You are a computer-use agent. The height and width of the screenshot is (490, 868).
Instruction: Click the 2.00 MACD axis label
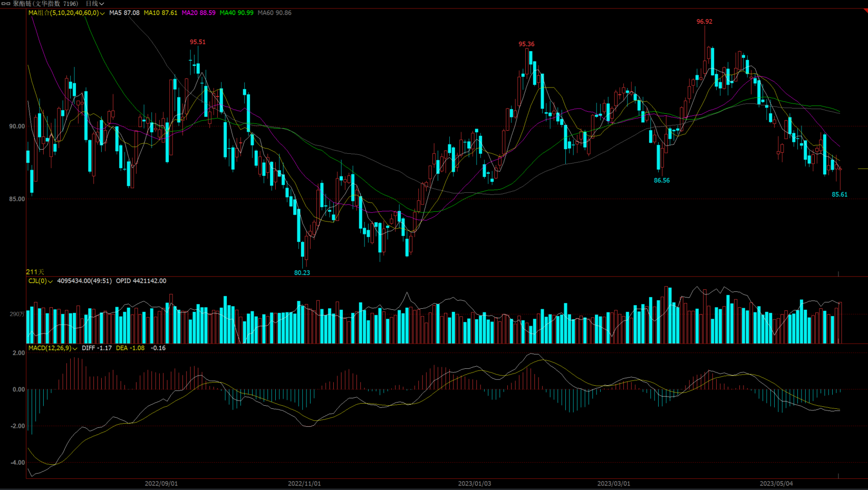tap(18, 353)
